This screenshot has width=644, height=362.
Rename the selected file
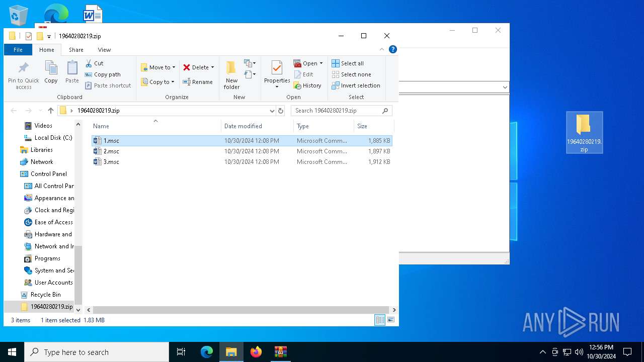click(x=198, y=82)
